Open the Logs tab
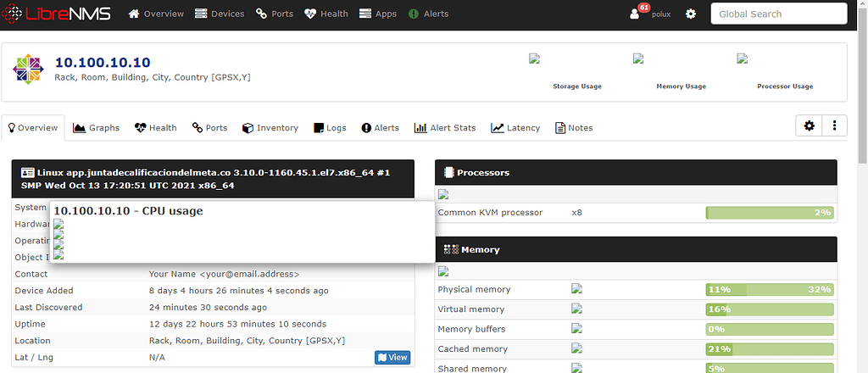The image size is (868, 373). coord(330,128)
